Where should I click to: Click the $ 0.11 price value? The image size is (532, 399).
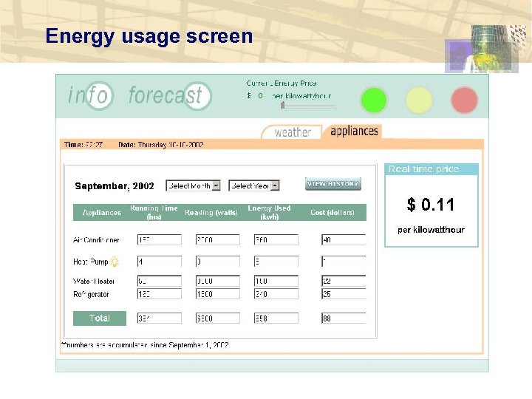point(431,205)
